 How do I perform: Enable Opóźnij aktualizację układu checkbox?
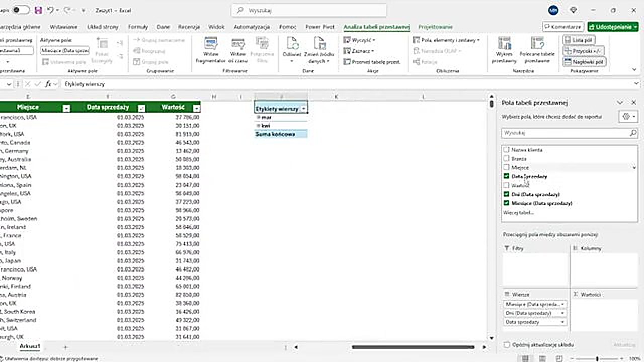(x=506, y=345)
